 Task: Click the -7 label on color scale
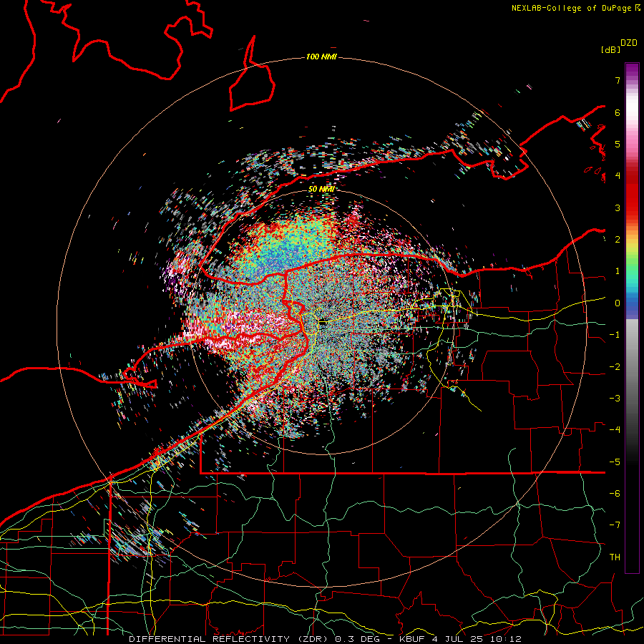point(615,525)
